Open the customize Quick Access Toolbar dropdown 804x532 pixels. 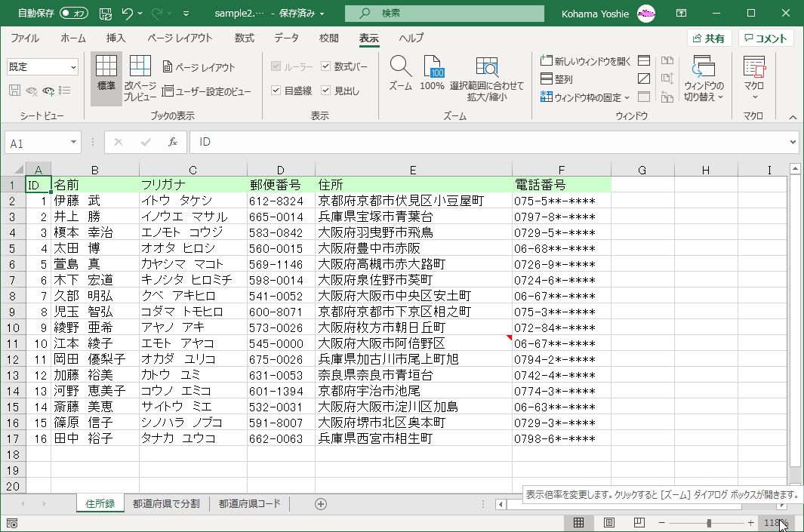point(186,14)
